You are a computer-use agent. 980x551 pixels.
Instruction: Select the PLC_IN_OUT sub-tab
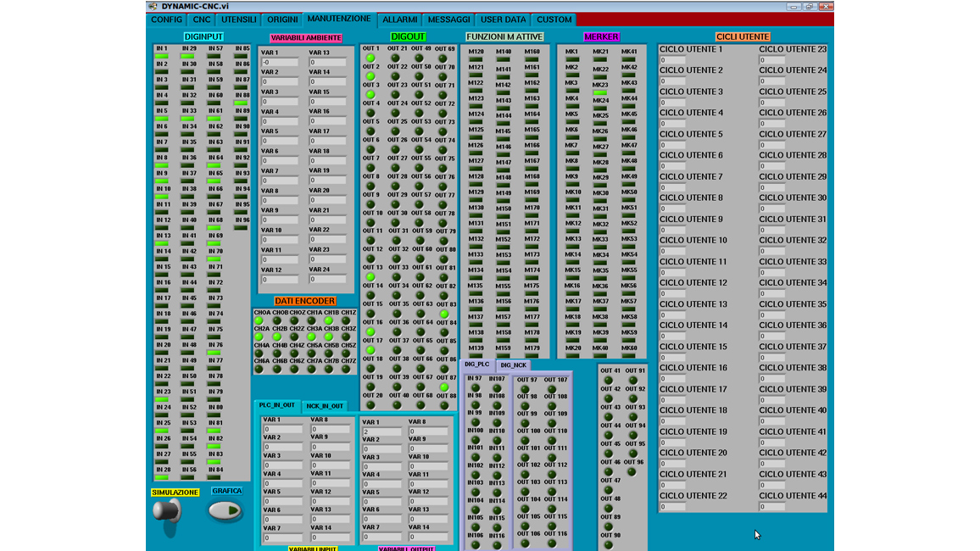pos(277,405)
